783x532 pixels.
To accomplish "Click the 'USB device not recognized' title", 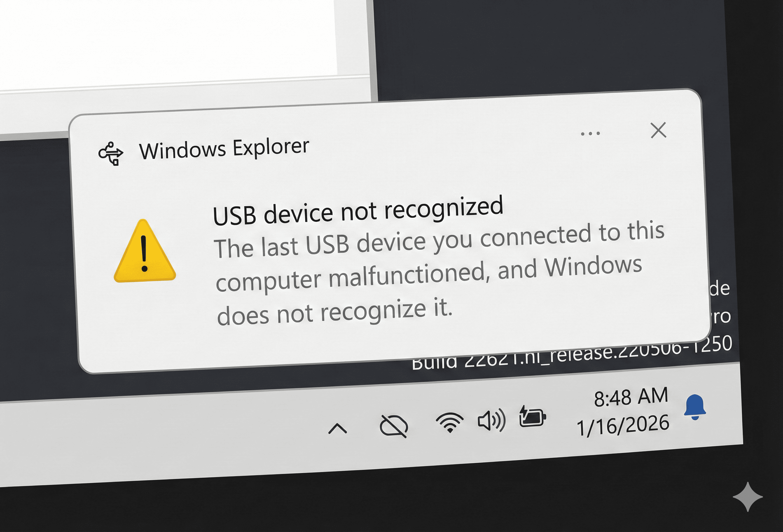I will [358, 211].
